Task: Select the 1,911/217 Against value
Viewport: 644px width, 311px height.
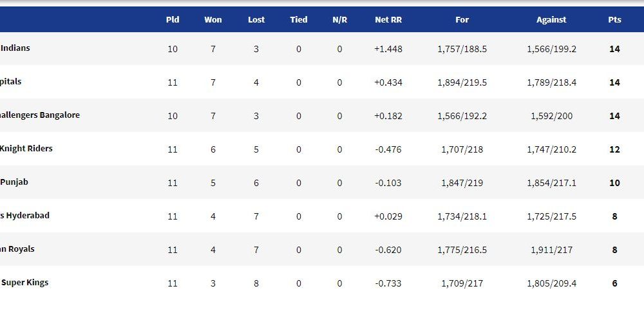Action: 551,250
